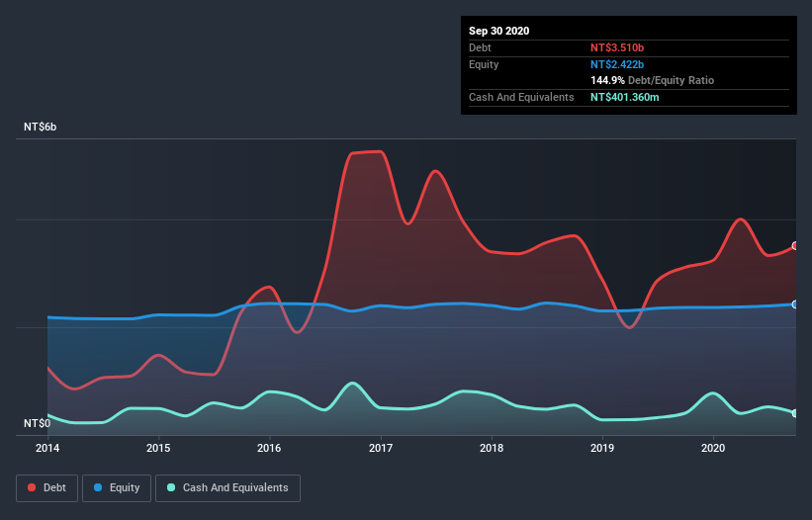Select the teal Cash endpoint marker on chart
812x520 pixels.
pos(795,413)
